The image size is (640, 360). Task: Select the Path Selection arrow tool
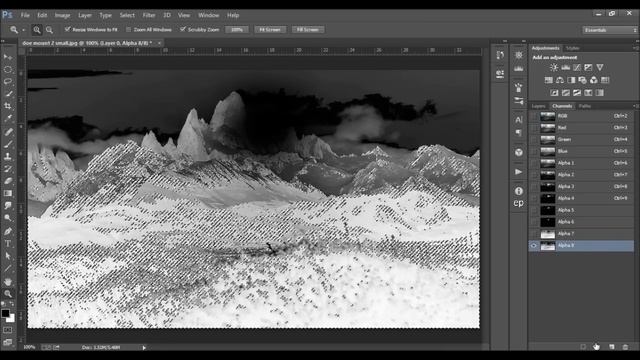(x=8, y=256)
